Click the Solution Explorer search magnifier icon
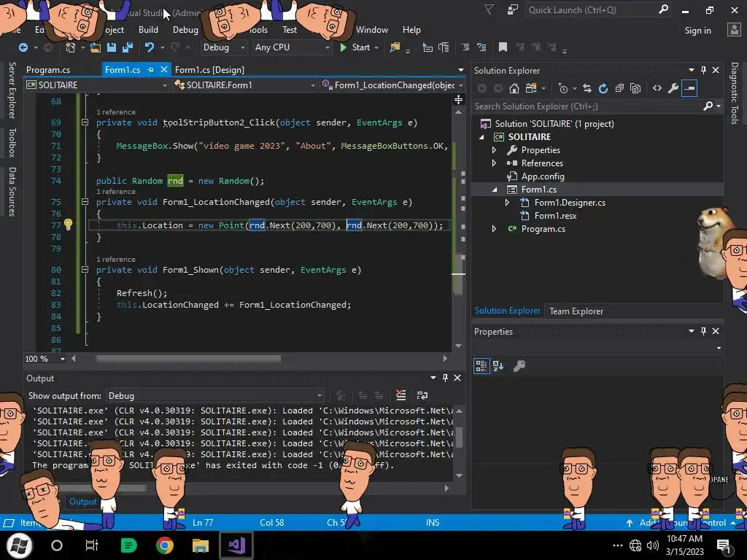The width and height of the screenshot is (747, 560). [708, 106]
